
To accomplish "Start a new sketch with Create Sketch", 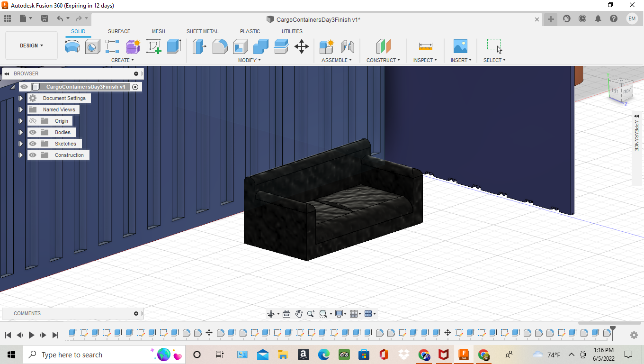I will point(154,46).
